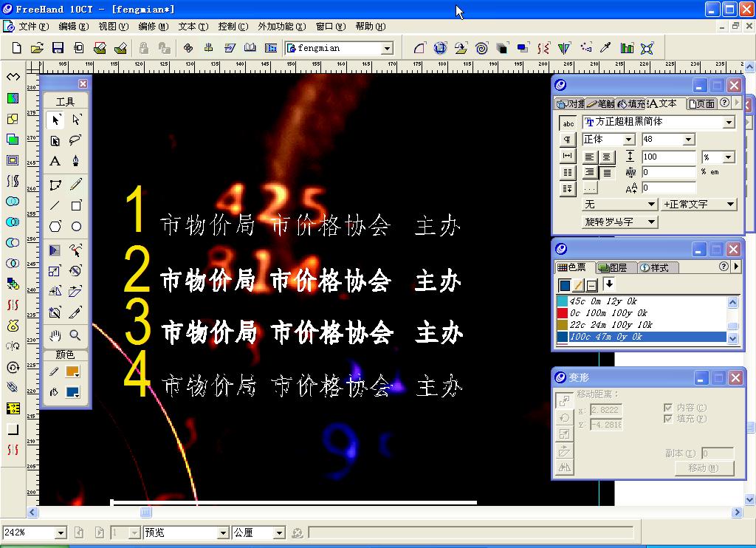Select the Rotate tool
756x548 pixels.
(x=76, y=270)
